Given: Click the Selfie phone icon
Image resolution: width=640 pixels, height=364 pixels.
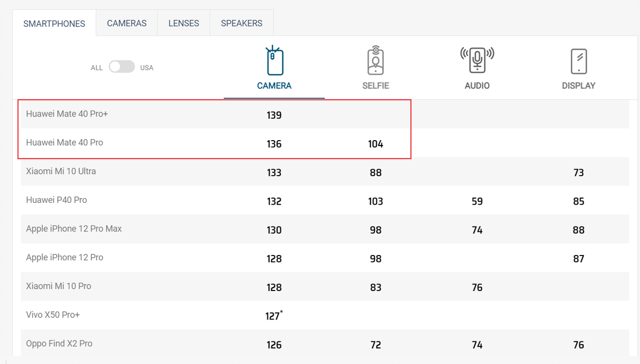Looking at the screenshot, I should pos(376,61).
